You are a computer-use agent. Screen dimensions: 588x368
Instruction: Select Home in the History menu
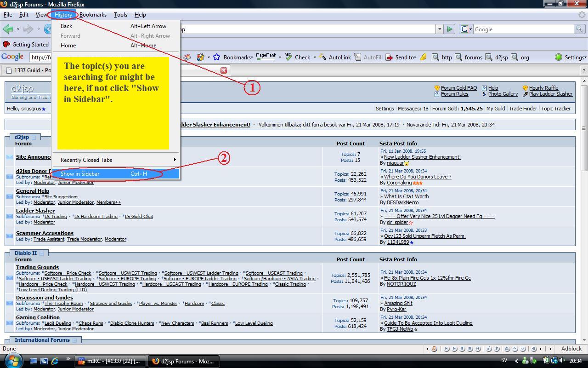[x=116, y=45]
